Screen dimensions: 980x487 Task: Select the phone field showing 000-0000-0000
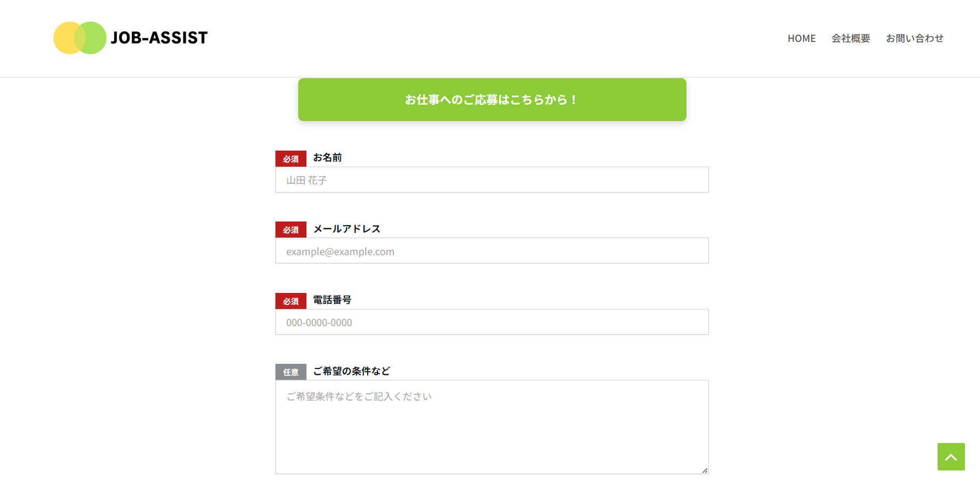(x=492, y=322)
